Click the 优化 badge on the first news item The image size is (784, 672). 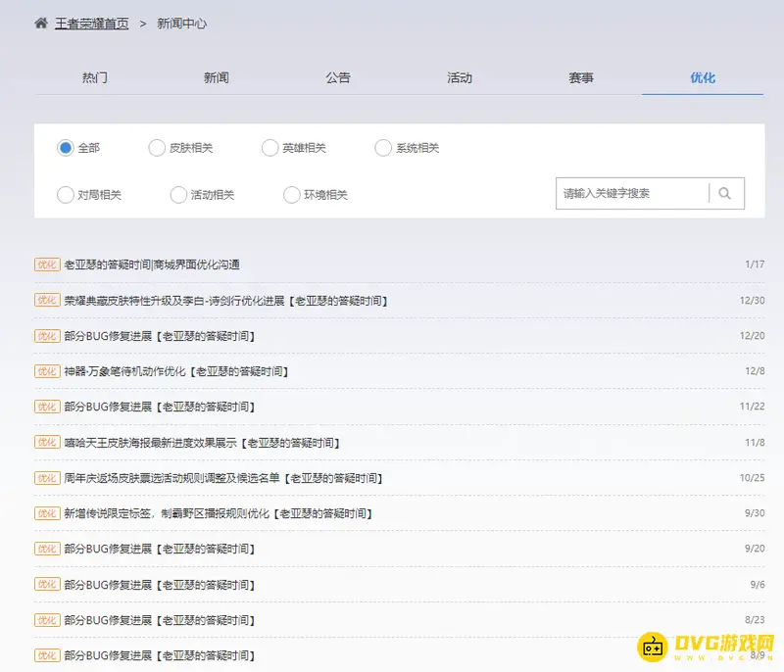(x=45, y=264)
